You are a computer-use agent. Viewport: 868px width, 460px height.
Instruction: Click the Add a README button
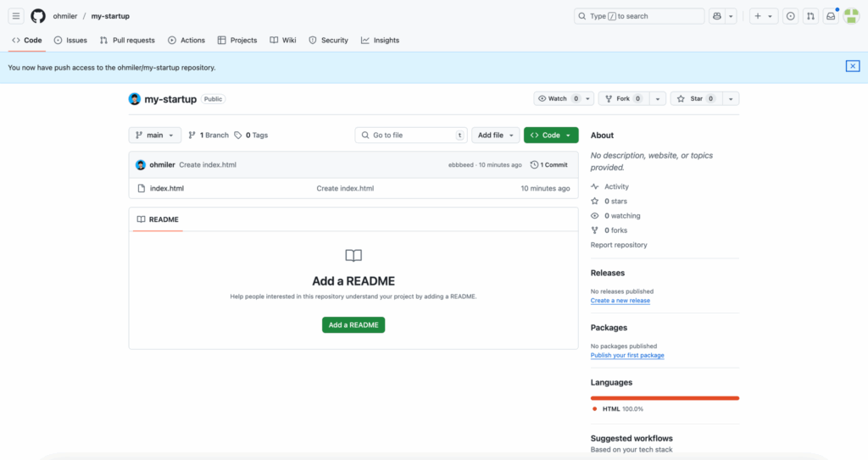353,324
